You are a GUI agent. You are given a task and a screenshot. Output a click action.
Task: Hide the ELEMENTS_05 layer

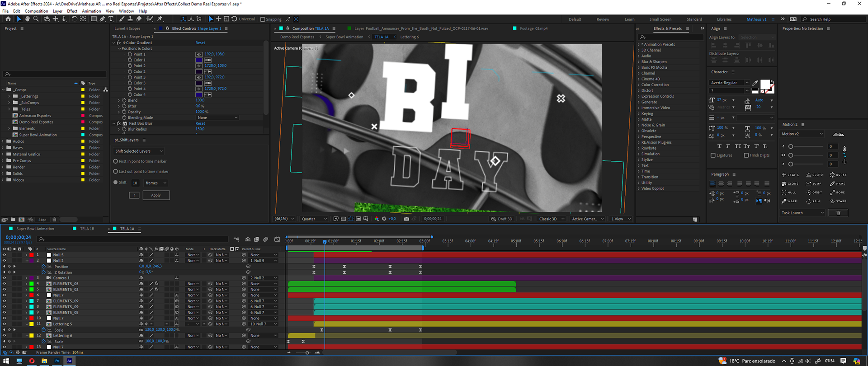[x=5, y=284]
